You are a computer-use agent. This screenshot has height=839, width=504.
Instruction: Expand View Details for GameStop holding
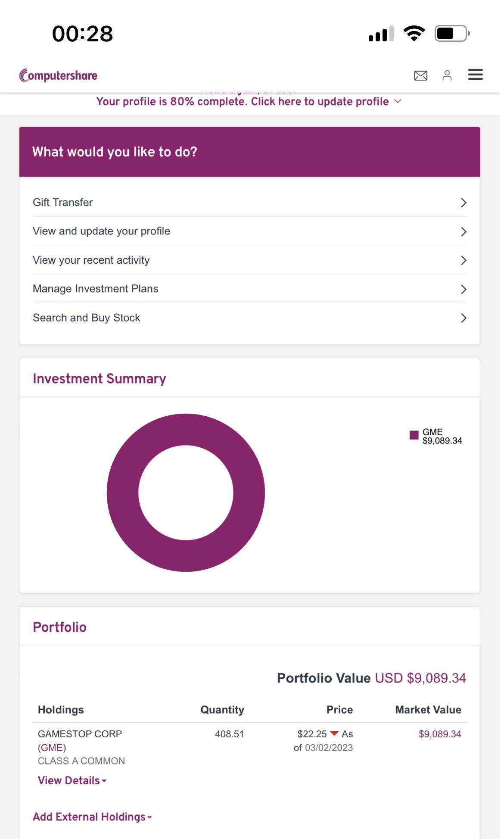(x=72, y=780)
